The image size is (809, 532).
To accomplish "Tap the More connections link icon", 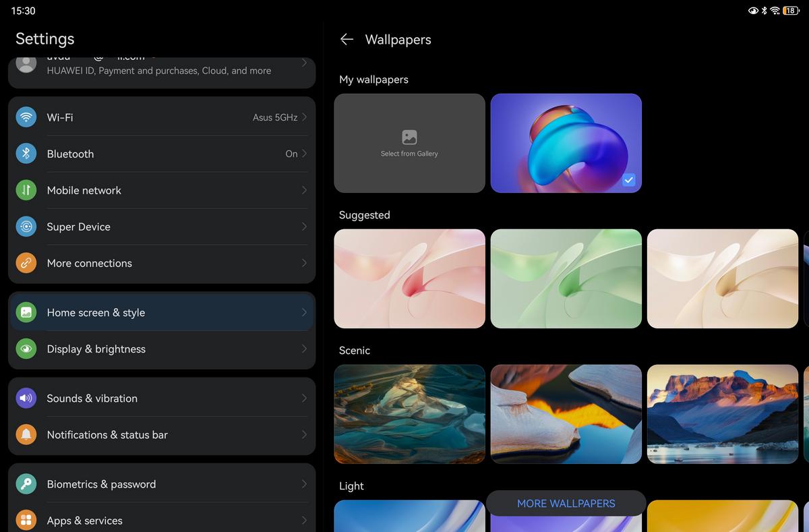I will click(x=26, y=263).
